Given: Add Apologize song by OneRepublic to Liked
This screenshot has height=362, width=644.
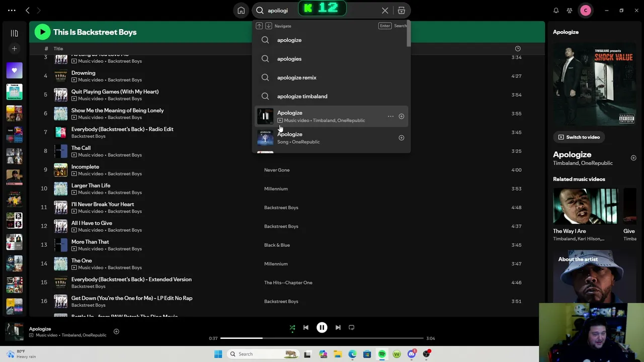Looking at the screenshot, I should [401, 138].
